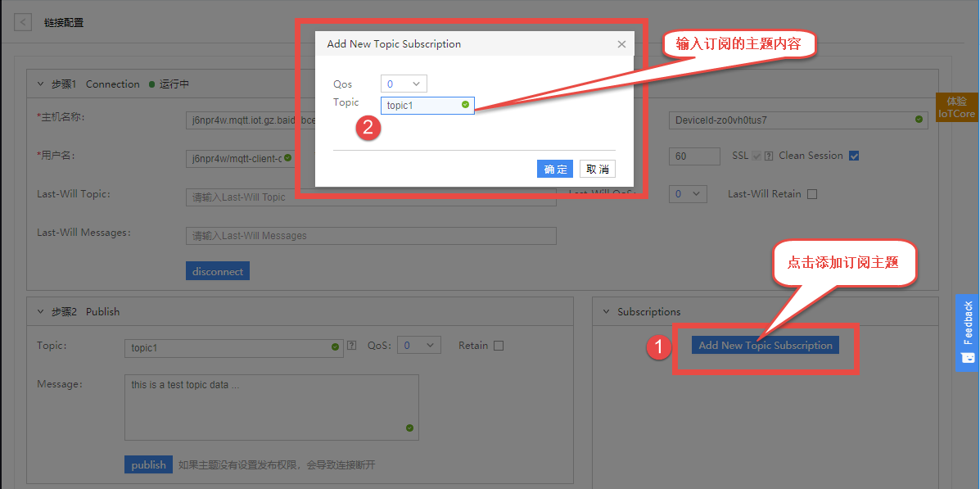The image size is (980, 489).
Task: Click the help icon next to Publish Topic field
Action: [x=351, y=345]
